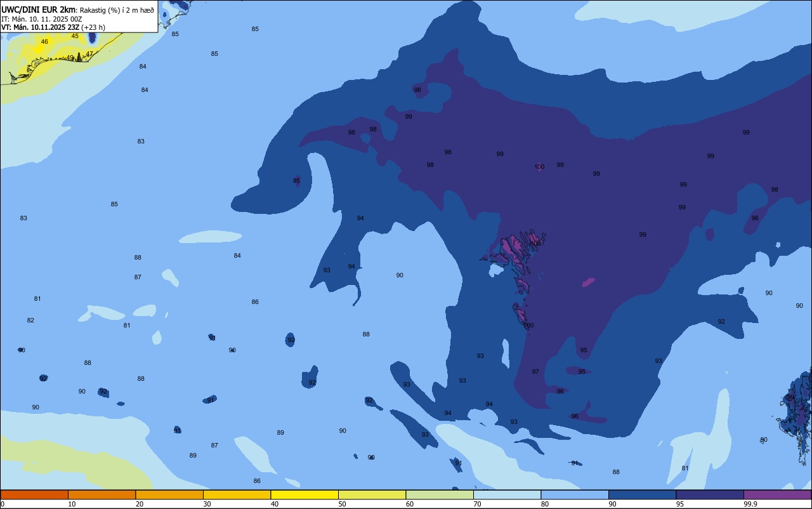
Task: Click the "40" tick label on color scale
Action: (275, 504)
